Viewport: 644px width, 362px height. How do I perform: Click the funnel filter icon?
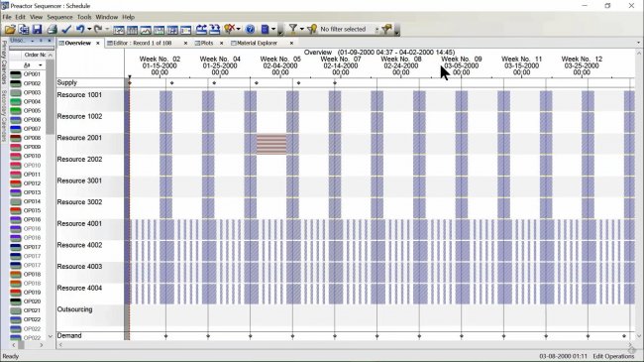[x=293, y=29]
